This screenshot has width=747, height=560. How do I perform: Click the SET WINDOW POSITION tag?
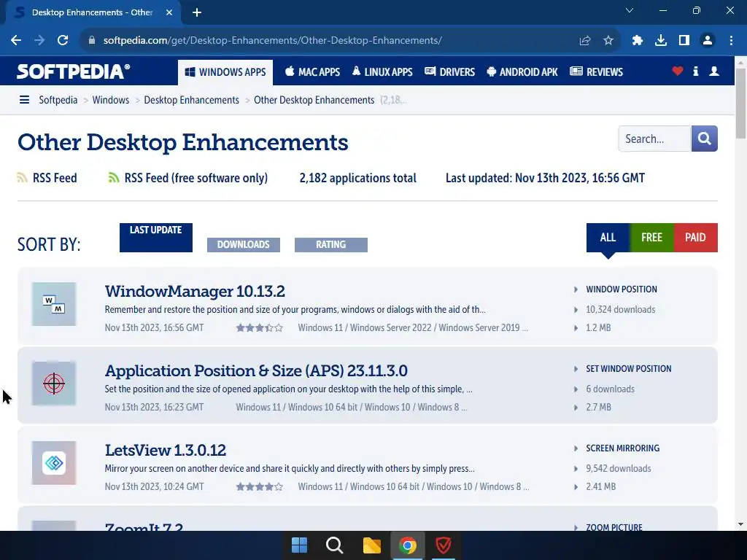click(x=628, y=369)
